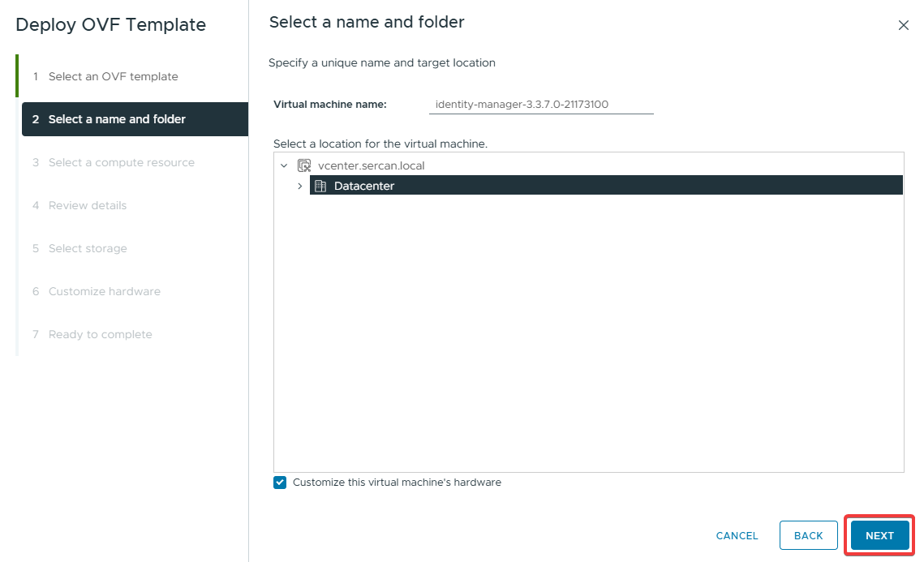
Task: Click the BACK button
Action: [x=808, y=535]
